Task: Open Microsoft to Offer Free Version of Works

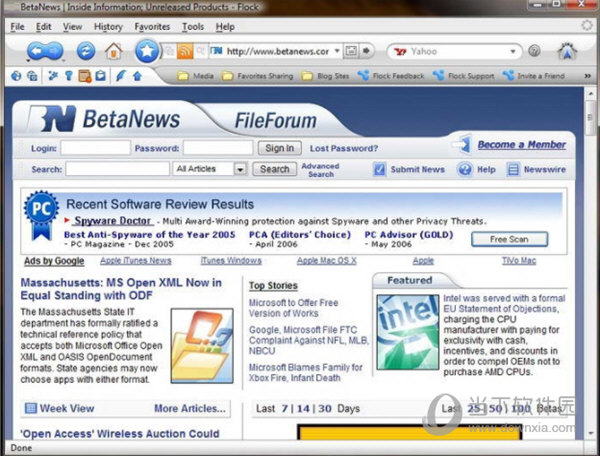Action: click(x=293, y=308)
